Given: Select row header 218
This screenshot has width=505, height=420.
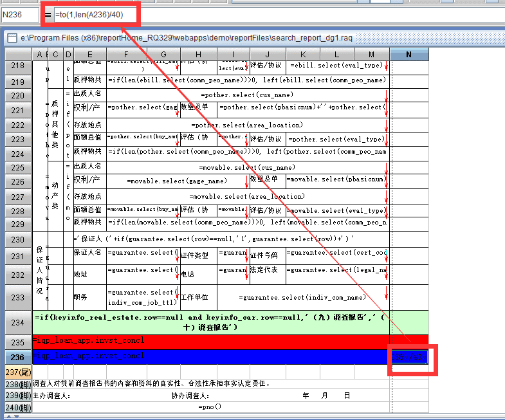Looking at the screenshot, I should pos(18,68).
